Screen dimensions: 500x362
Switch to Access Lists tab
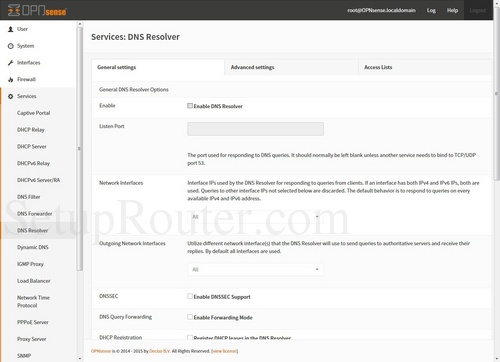[425, 67]
